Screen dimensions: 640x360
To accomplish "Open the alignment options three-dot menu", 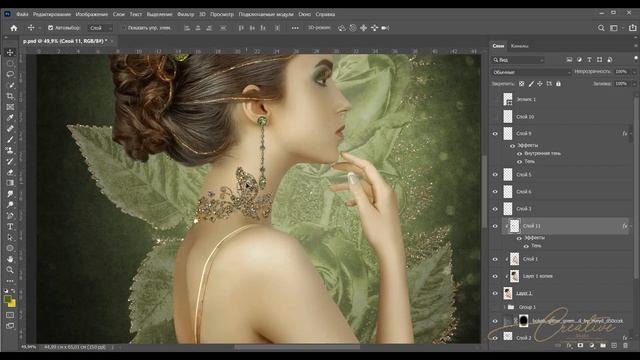I will (x=295, y=28).
